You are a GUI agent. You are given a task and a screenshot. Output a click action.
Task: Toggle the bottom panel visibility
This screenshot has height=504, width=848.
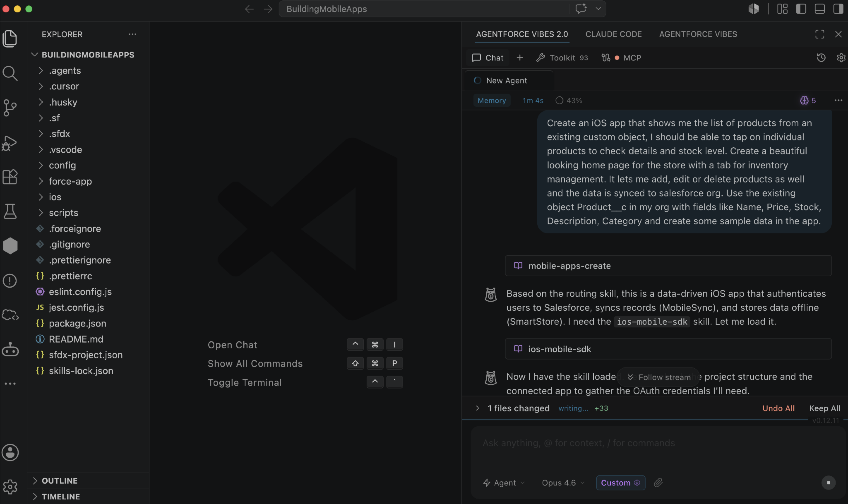(x=819, y=9)
